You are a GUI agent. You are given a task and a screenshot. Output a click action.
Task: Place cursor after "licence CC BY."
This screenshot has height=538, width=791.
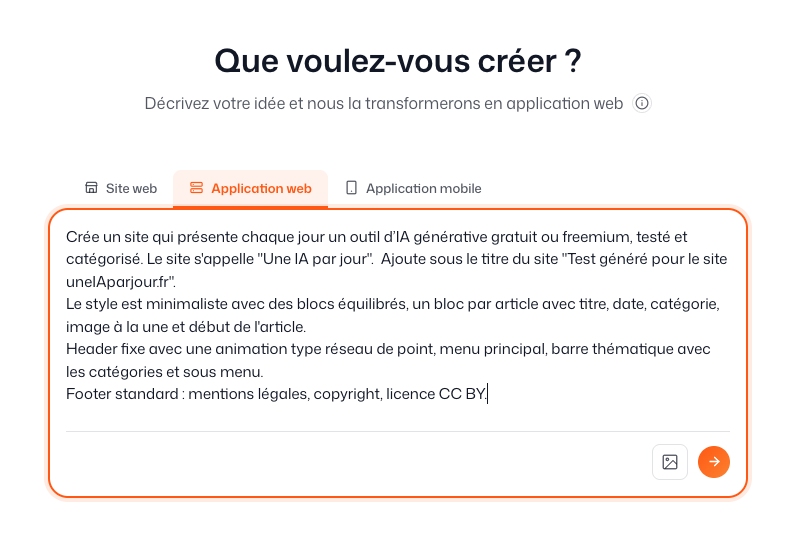[x=487, y=394]
